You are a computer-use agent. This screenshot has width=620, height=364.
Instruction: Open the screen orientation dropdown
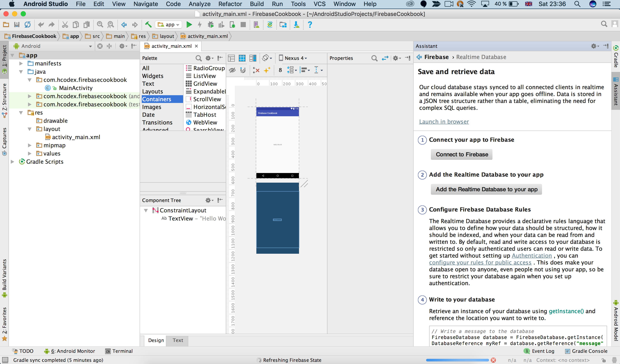point(267,58)
